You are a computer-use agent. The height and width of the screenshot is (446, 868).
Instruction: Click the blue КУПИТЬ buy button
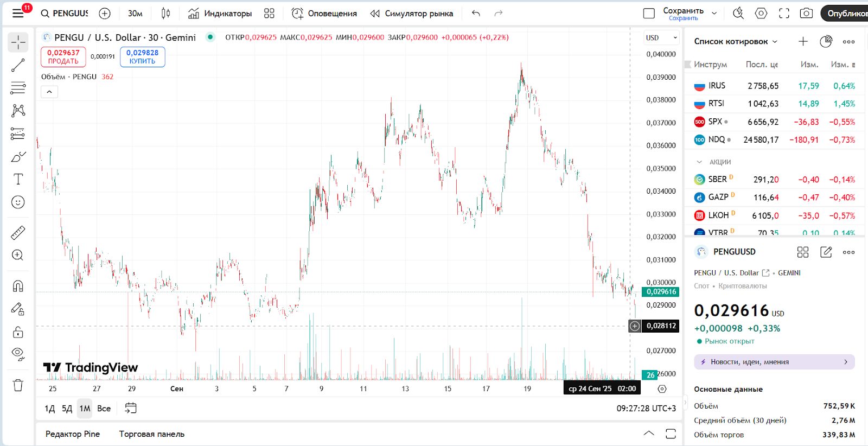click(x=142, y=57)
